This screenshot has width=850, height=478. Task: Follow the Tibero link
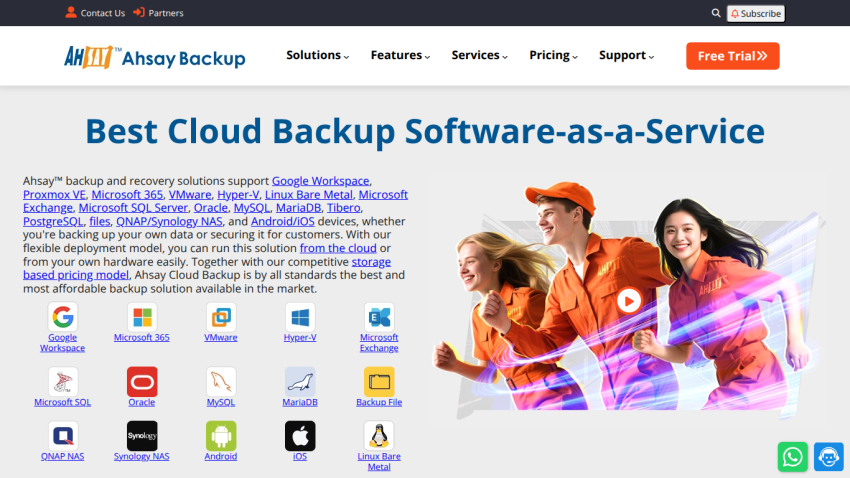(x=344, y=208)
